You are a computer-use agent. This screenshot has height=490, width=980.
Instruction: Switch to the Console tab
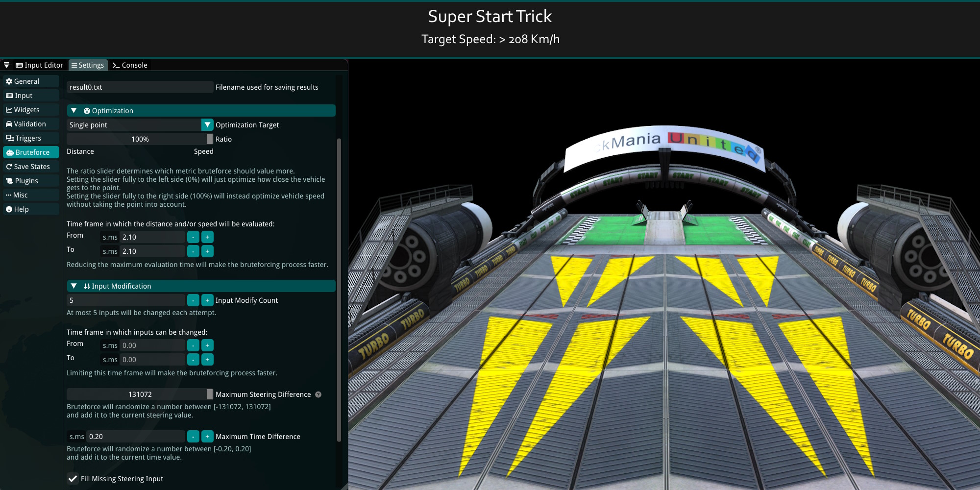click(x=130, y=65)
